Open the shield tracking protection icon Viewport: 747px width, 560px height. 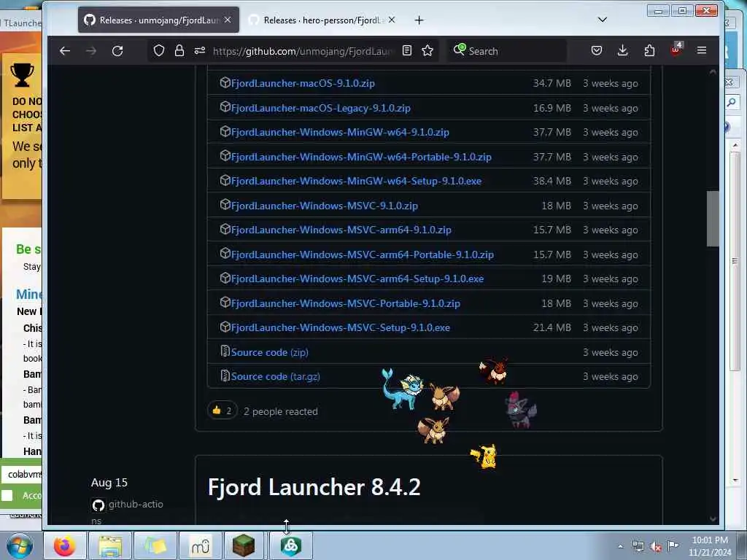click(x=158, y=50)
